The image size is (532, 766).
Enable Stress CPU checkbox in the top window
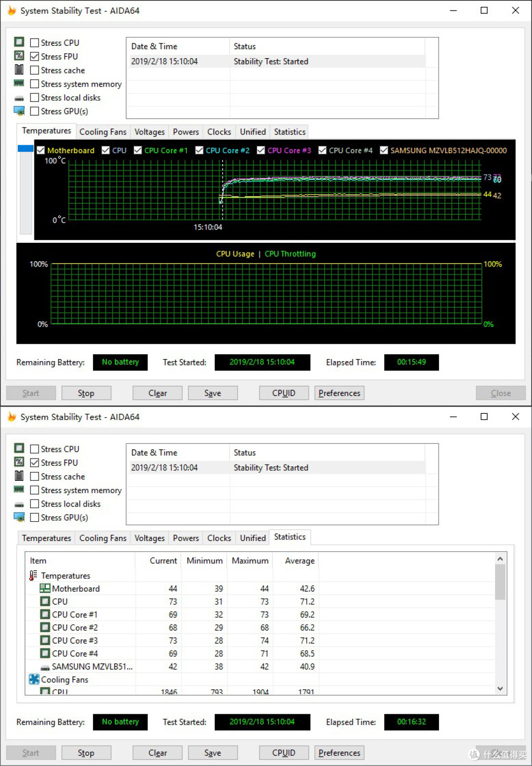pyautogui.click(x=34, y=43)
